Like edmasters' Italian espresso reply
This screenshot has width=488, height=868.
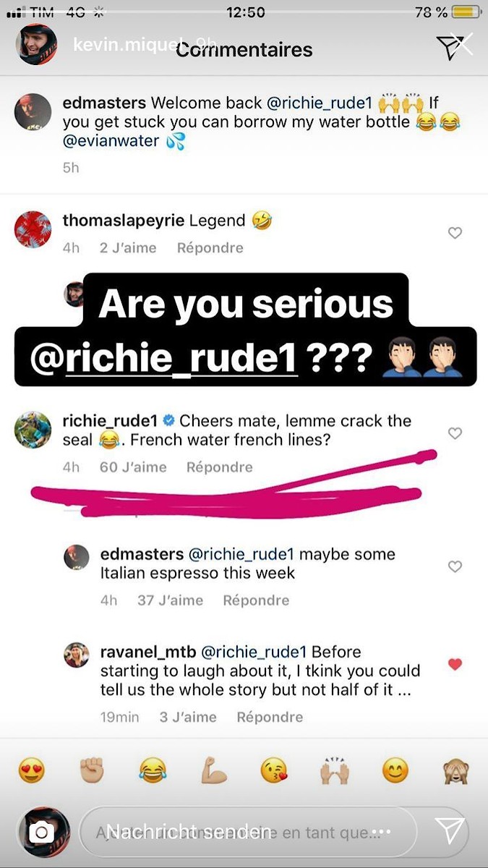click(455, 567)
